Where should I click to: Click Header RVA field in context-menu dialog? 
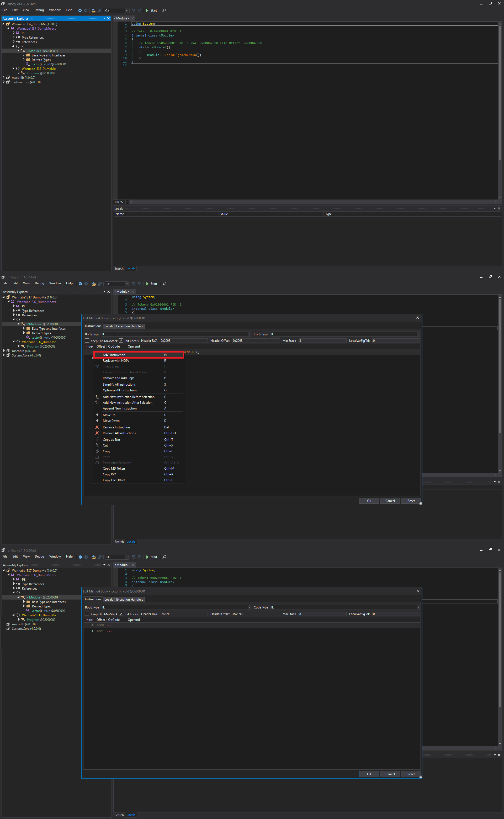[184, 341]
